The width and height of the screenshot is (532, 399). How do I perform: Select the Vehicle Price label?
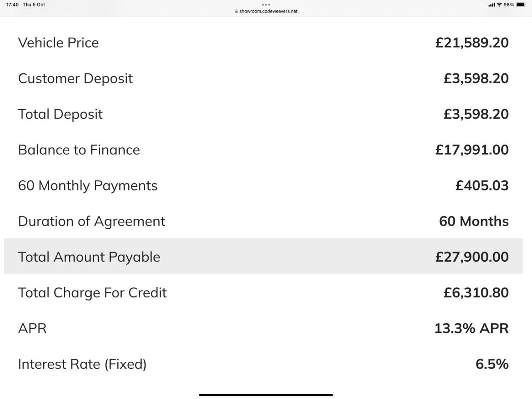tap(58, 43)
